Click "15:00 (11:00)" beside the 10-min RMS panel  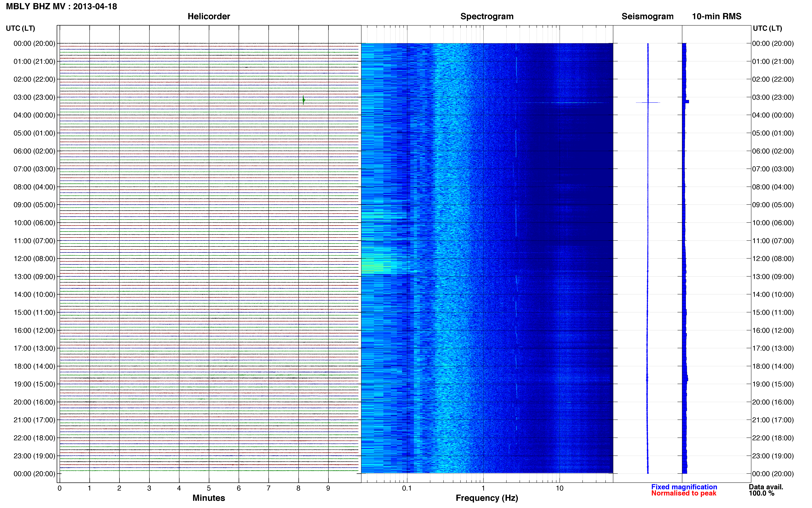click(773, 312)
